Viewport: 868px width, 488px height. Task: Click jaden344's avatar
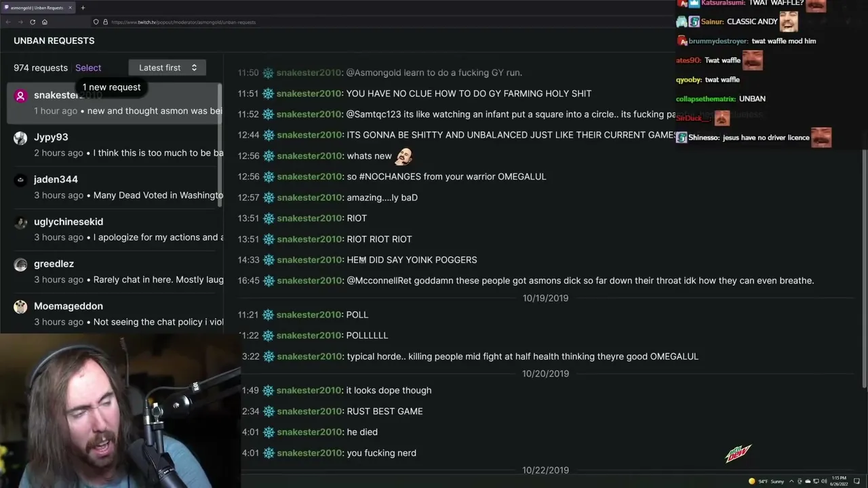click(x=20, y=180)
